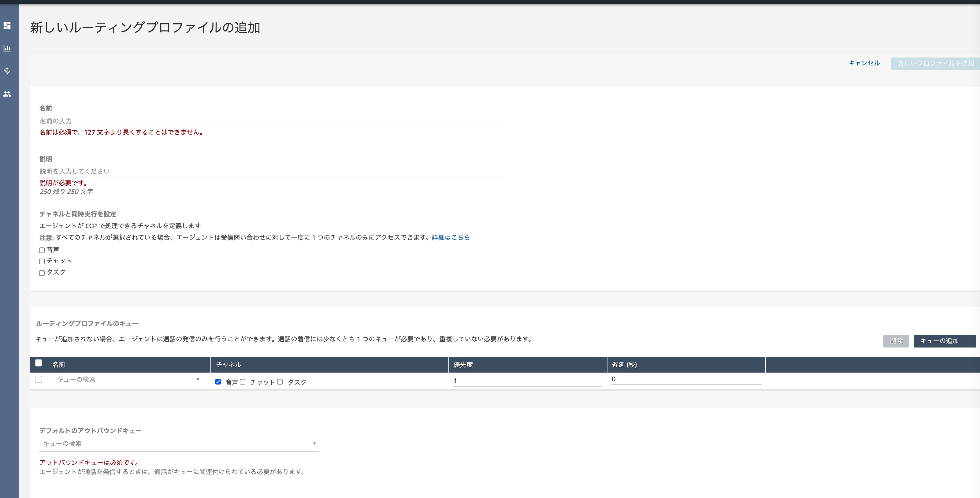Open the metrics bar chart icon
This screenshot has height=498, width=980.
click(7, 48)
